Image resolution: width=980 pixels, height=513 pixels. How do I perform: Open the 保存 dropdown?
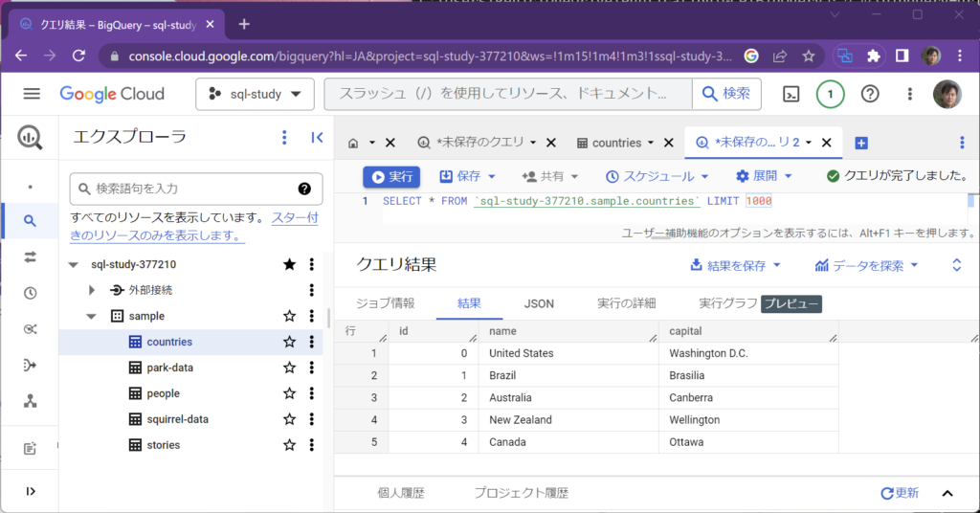(467, 177)
